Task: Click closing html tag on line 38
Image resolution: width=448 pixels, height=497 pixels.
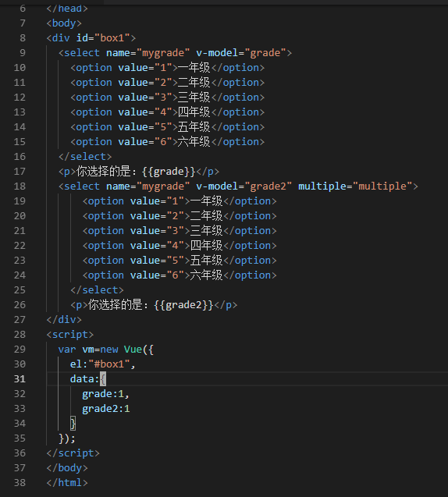Action: [x=67, y=483]
